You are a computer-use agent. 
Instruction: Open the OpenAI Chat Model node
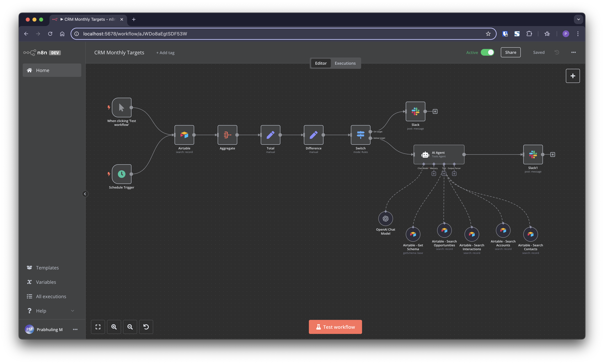click(385, 219)
